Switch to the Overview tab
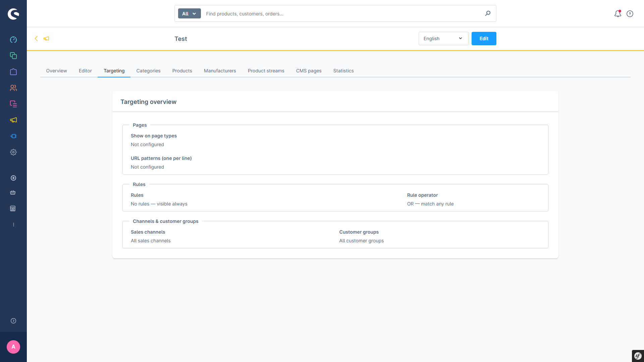 pyautogui.click(x=56, y=71)
